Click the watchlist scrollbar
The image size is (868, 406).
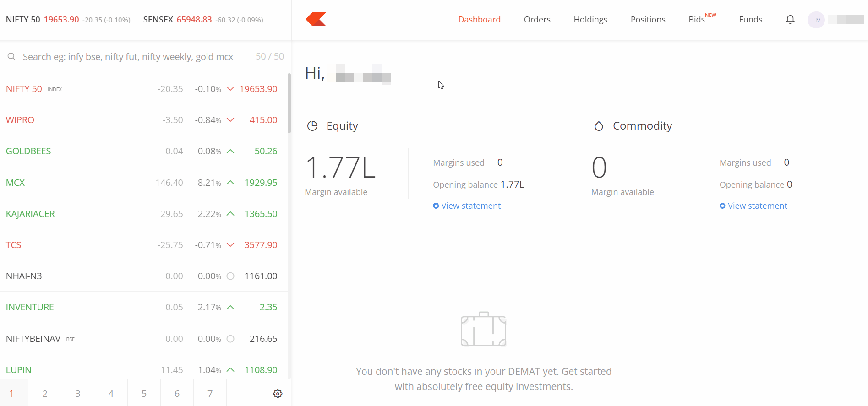pos(289,103)
